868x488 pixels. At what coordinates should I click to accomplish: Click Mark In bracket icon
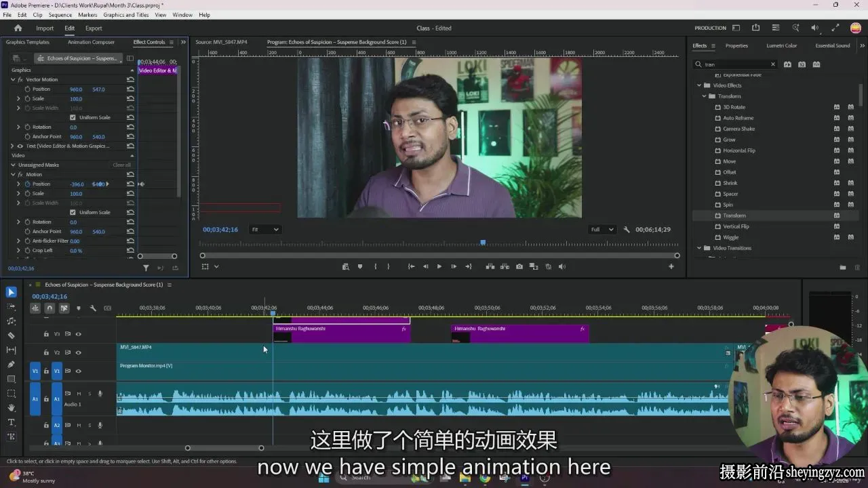pos(375,267)
